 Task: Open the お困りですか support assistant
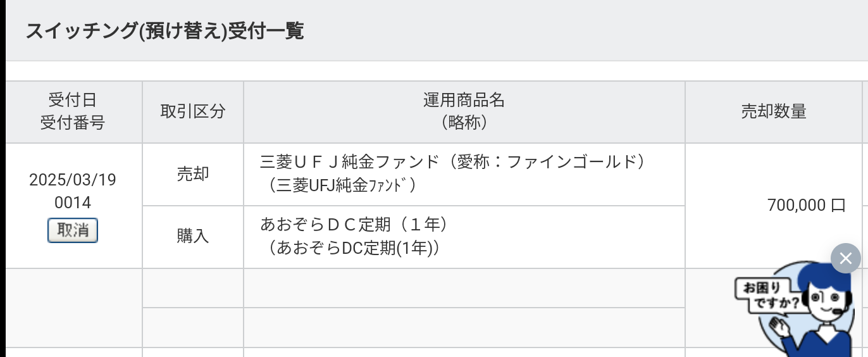(801, 308)
